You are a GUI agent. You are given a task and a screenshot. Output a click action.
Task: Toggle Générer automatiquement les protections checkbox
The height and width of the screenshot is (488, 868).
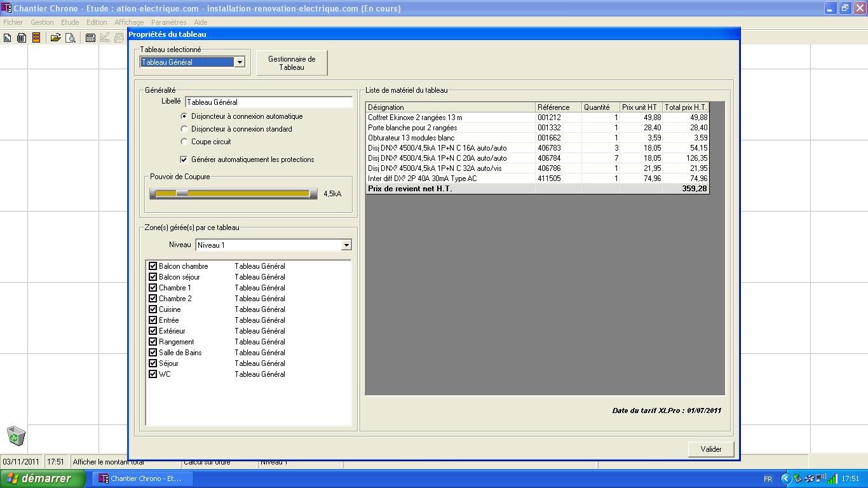[x=184, y=159]
